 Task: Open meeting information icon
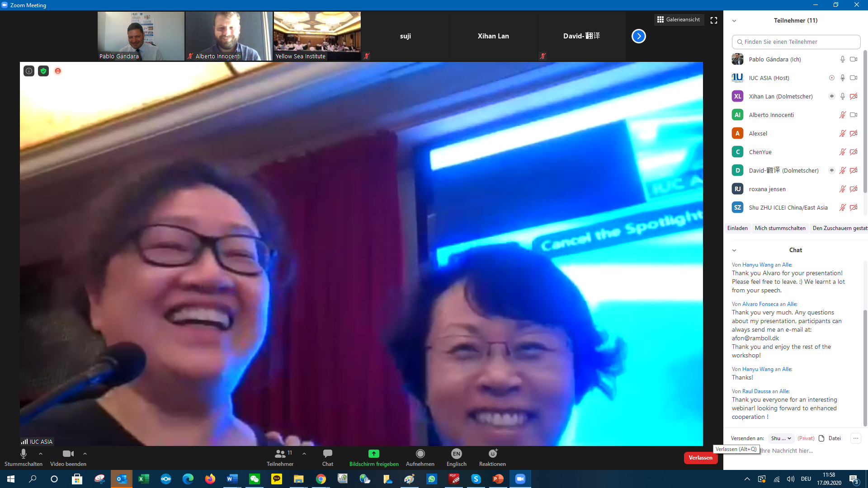tap(29, 71)
